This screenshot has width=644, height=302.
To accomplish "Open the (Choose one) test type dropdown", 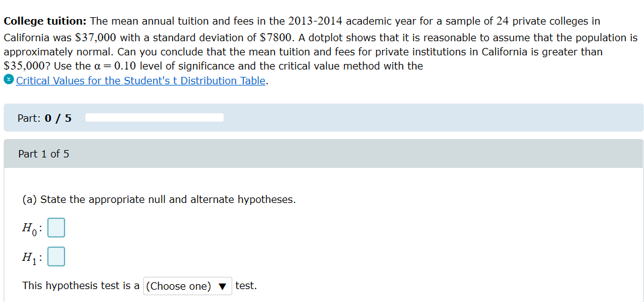I will click(x=187, y=286).
